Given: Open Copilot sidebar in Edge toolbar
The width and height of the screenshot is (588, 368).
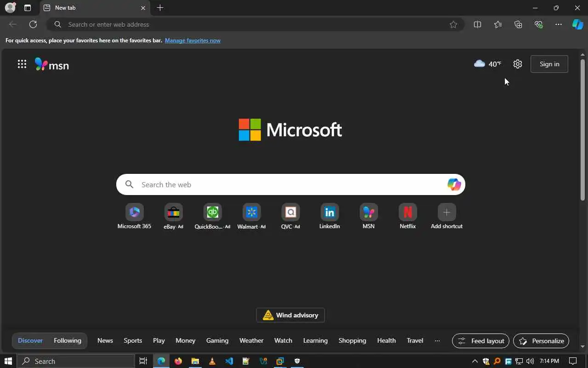Looking at the screenshot, I should tap(577, 24).
